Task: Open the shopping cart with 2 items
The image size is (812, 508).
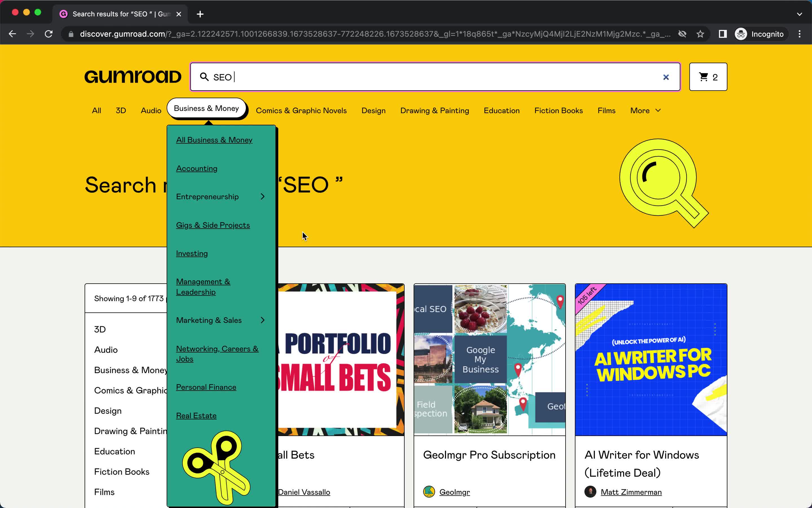Action: pos(708,77)
